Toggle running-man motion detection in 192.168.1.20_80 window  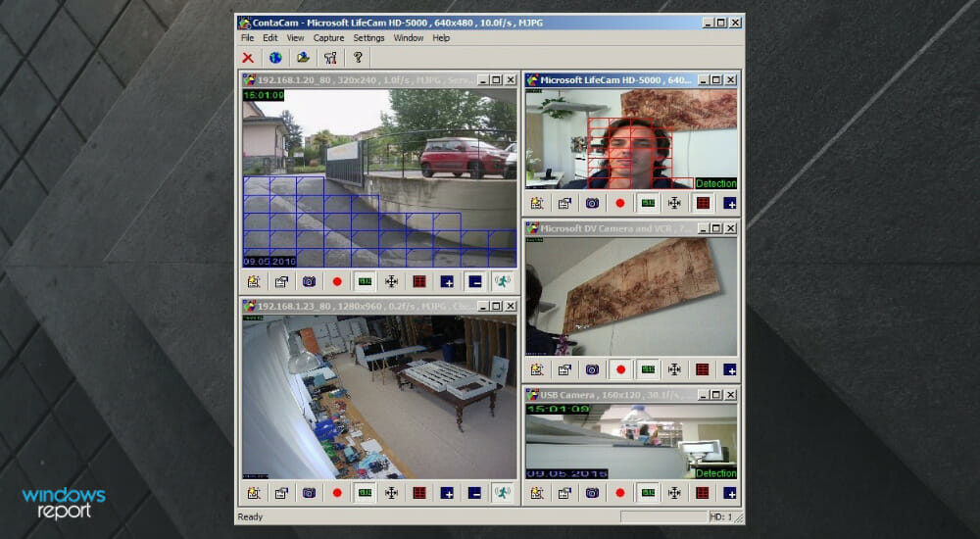pyautogui.click(x=502, y=282)
